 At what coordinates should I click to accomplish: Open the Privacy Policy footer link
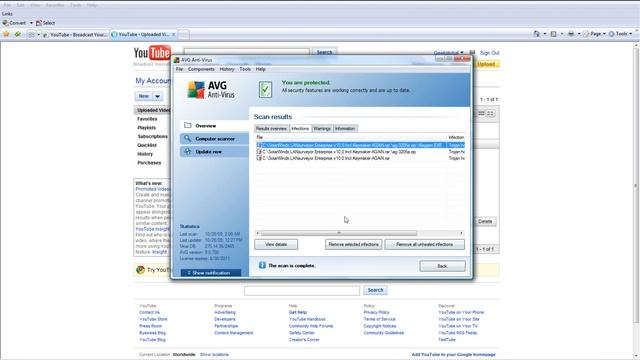tap(376, 312)
